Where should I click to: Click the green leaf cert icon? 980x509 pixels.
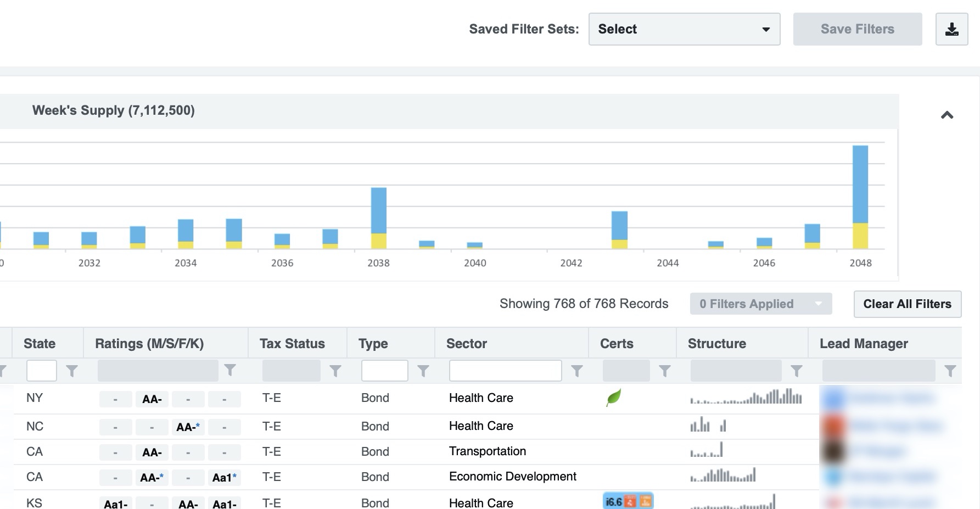tap(613, 397)
